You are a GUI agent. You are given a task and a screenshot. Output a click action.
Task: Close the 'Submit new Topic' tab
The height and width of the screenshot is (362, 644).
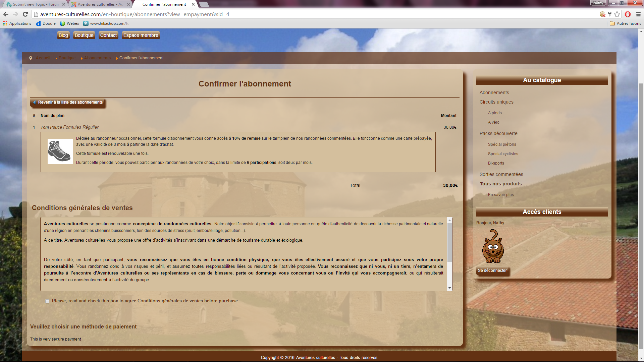(64, 4)
